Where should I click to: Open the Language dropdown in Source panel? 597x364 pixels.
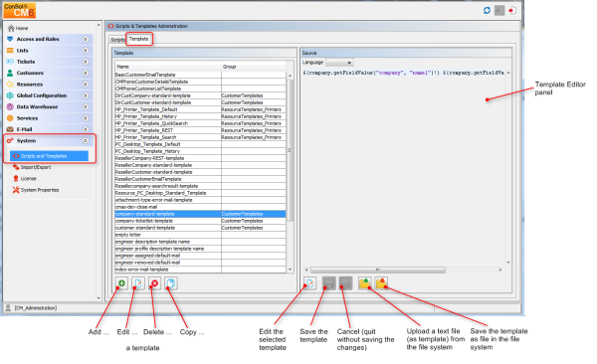click(x=339, y=63)
